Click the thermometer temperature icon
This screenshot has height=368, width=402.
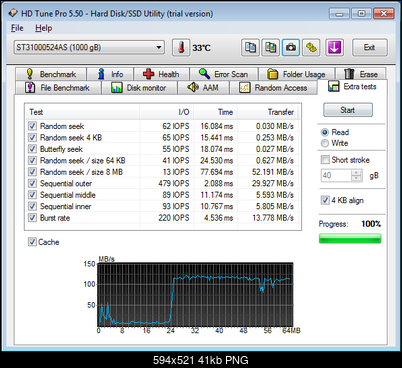click(x=181, y=48)
